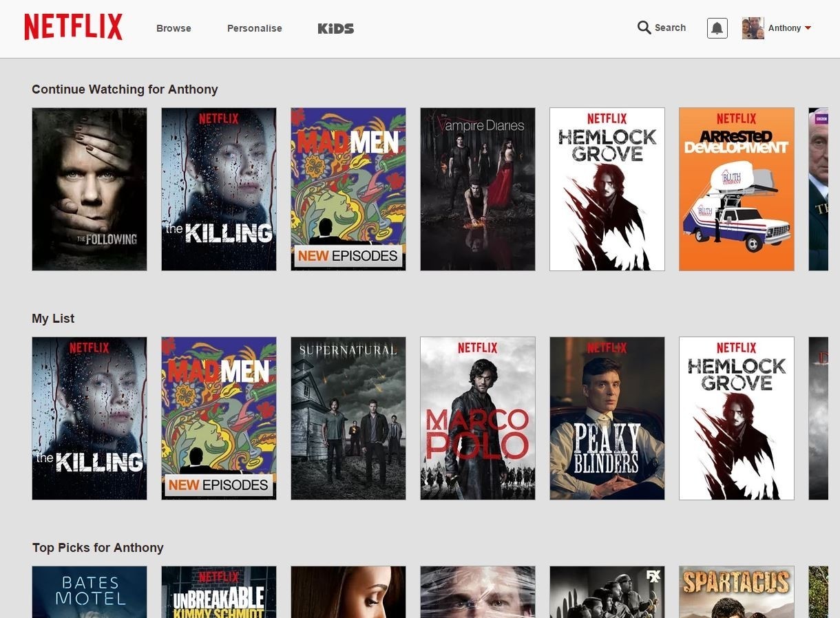Choose Supernatural in My List
840x618 pixels.
[348, 418]
